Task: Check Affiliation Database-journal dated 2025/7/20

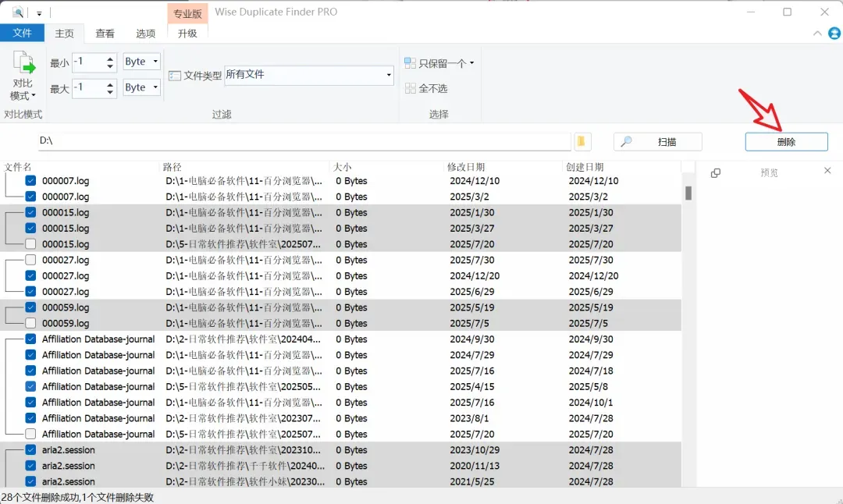Action: (x=30, y=434)
